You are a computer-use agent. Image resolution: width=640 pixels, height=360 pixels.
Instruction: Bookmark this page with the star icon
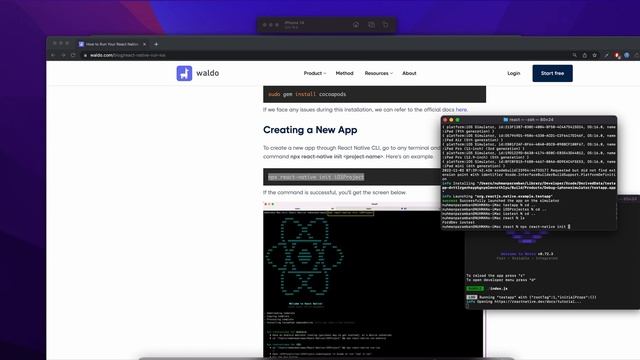coord(595,55)
